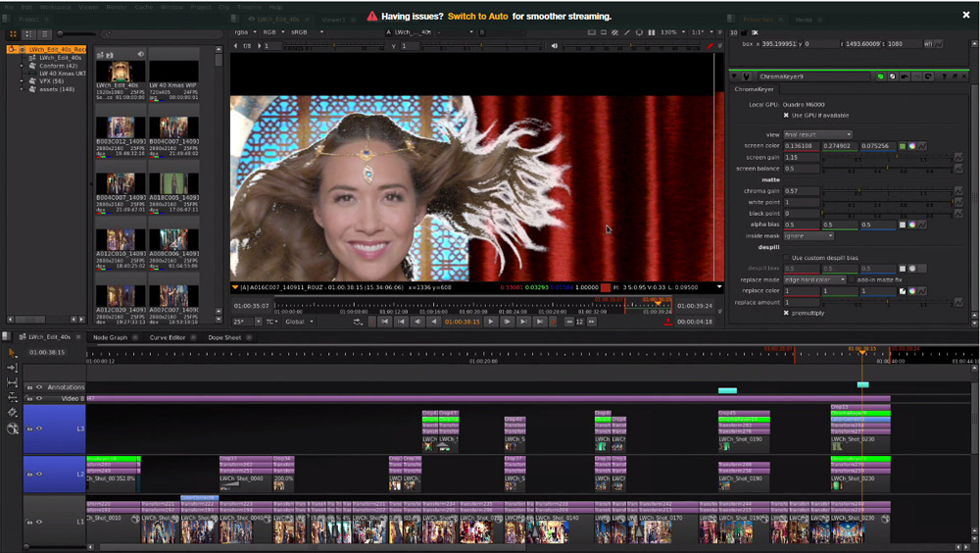Viewport: 980px width, 553px height.
Task: Toggle Use GPU if available checkbox
Action: 786,115
